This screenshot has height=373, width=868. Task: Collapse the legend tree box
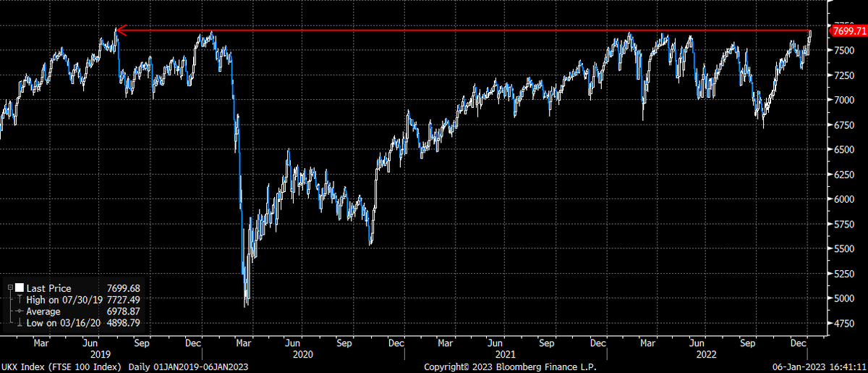9,288
